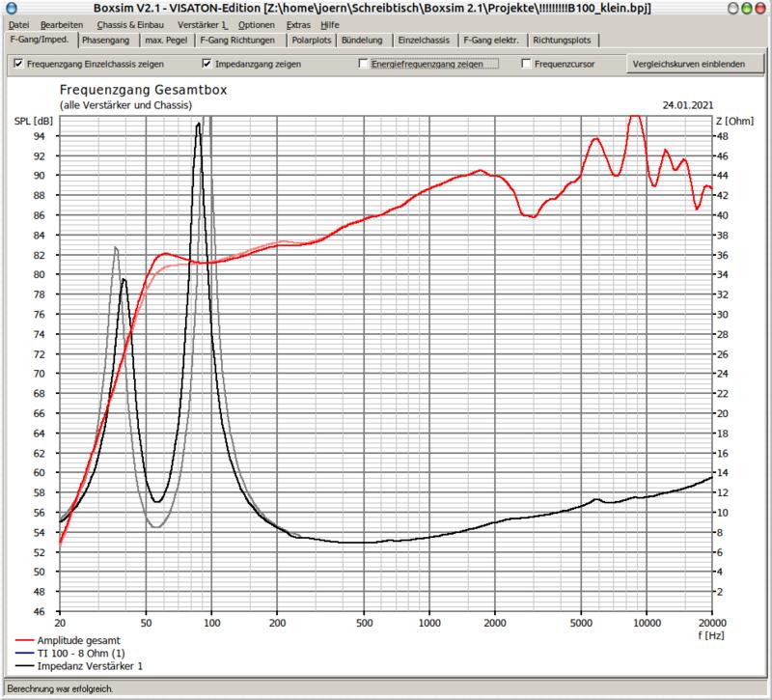Click the Impedanz Verstärker 1 legend entry
The image size is (772, 700).
(x=79, y=666)
